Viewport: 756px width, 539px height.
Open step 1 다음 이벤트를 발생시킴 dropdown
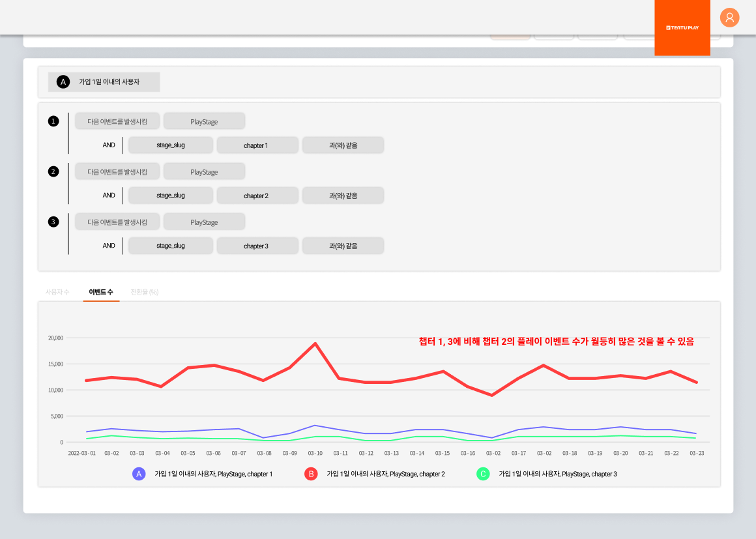click(x=117, y=121)
